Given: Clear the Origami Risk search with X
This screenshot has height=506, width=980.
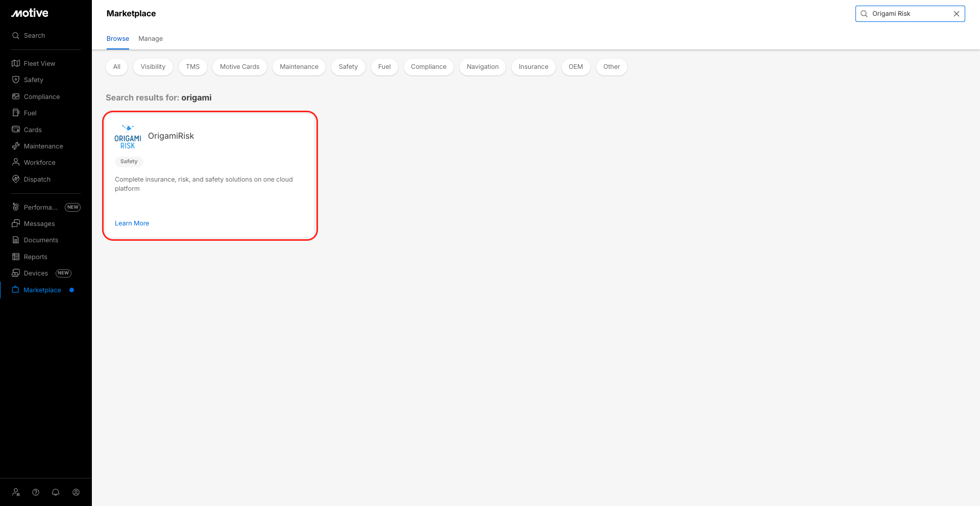Looking at the screenshot, I should [957, 14].
